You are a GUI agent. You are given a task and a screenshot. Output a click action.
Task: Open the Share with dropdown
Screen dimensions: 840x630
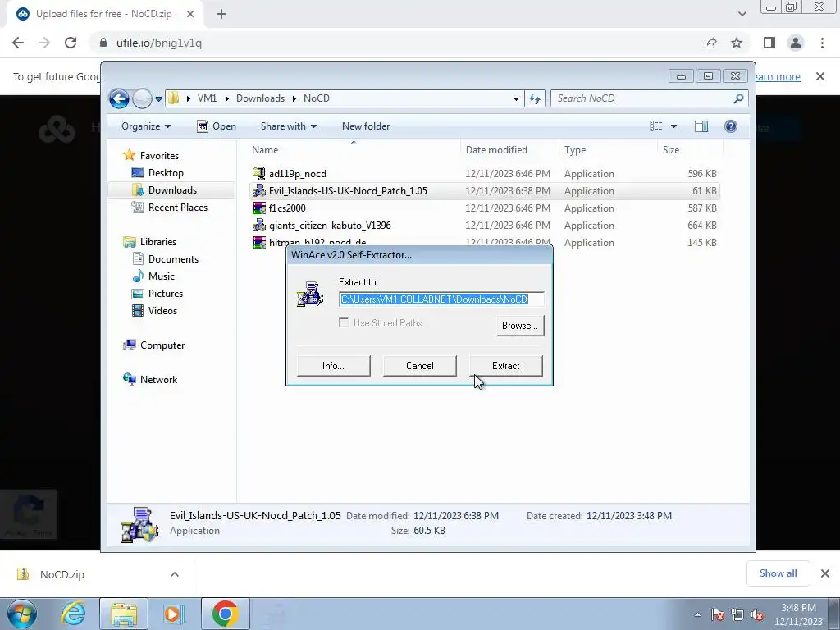[x=288, y=126]
